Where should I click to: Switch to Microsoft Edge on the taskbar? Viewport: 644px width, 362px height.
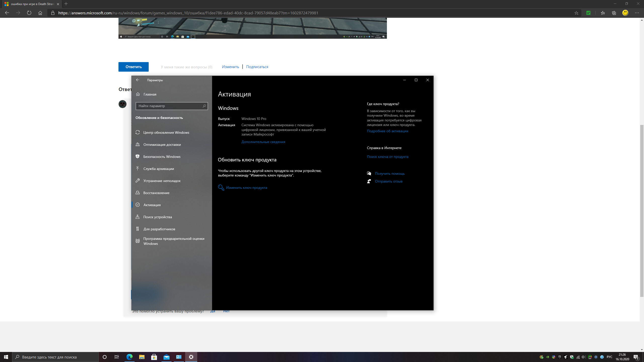129,357
